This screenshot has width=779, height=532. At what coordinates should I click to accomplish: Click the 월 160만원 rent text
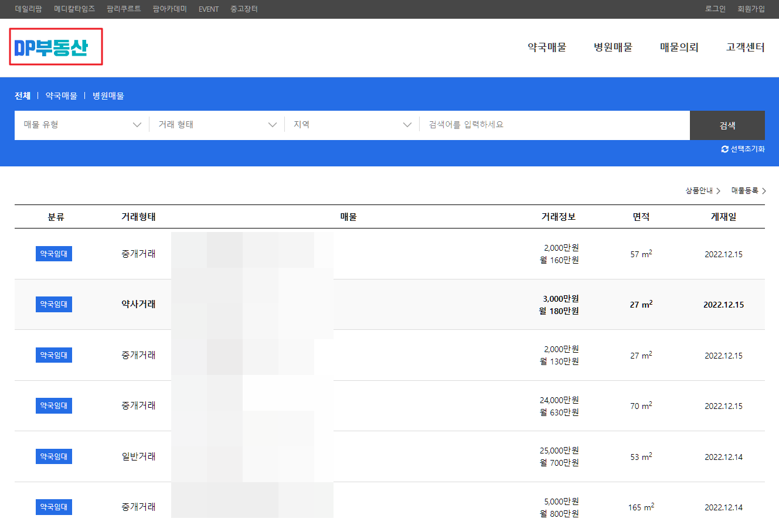559,260
